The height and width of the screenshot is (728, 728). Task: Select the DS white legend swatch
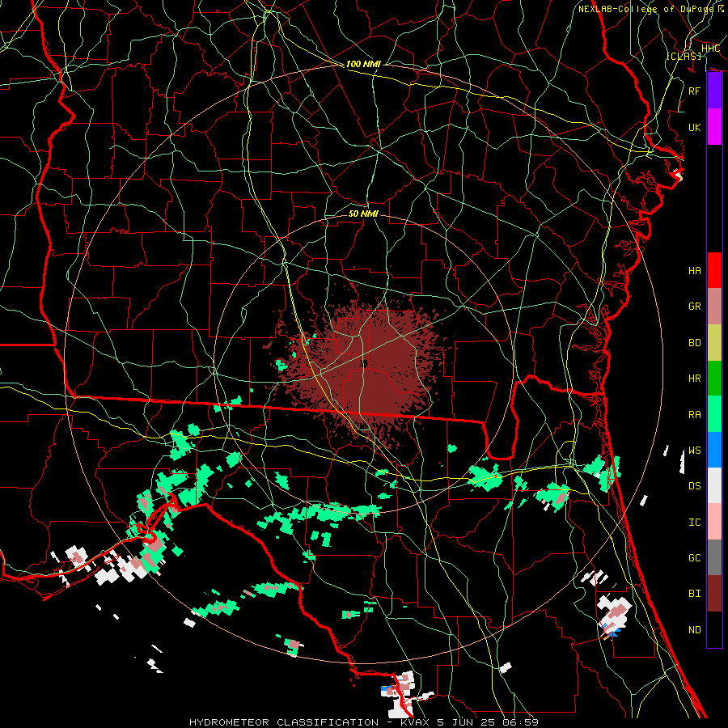(x=714, y=485)
